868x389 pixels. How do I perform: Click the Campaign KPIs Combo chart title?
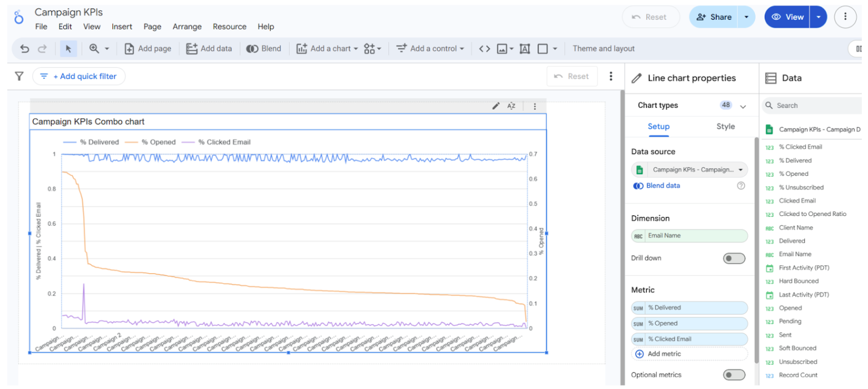click(x=88, y=122)
